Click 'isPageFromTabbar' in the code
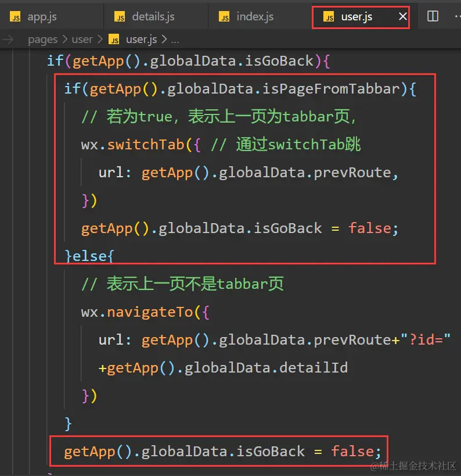Screen dimensions: 461x476 pyautogui.click(x=331, y=89)
